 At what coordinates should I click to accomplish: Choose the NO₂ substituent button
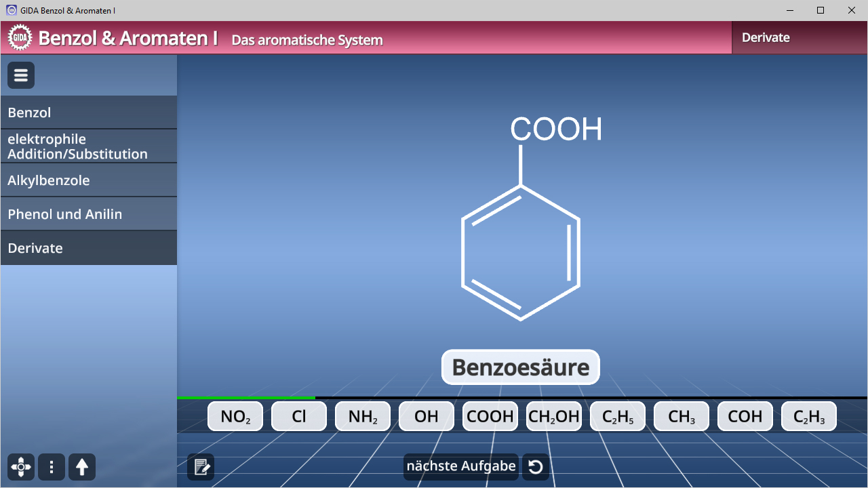click(x=235, y=416)
